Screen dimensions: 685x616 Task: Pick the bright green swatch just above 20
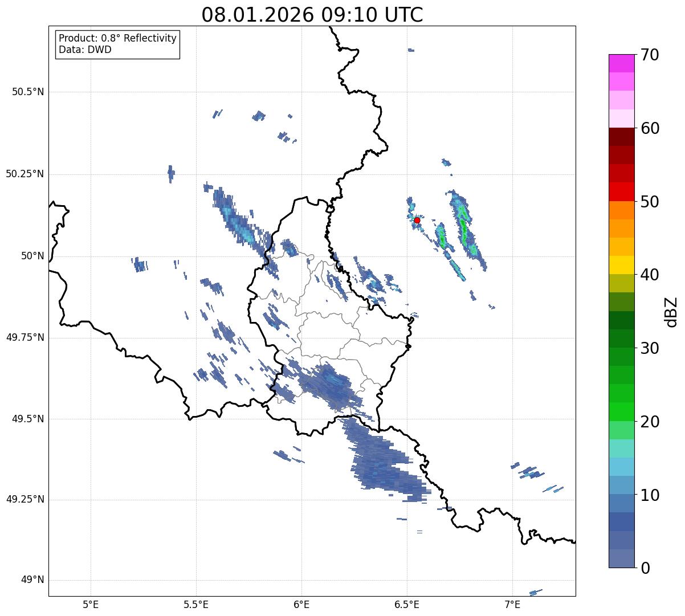click(x=621, y=411)
